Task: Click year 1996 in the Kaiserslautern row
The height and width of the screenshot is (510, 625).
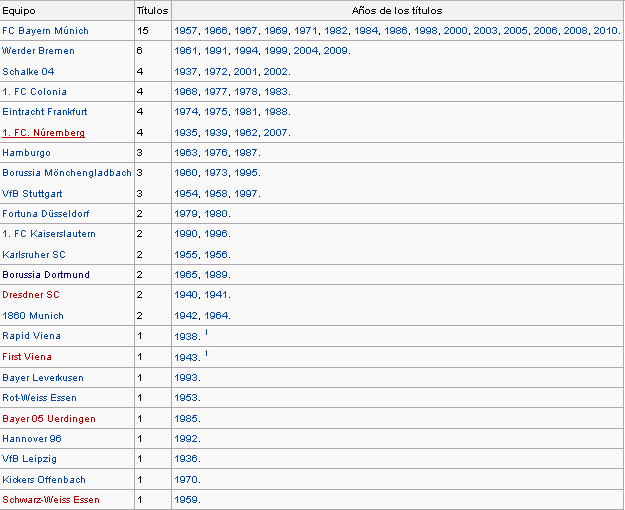Action: [216, 234]
